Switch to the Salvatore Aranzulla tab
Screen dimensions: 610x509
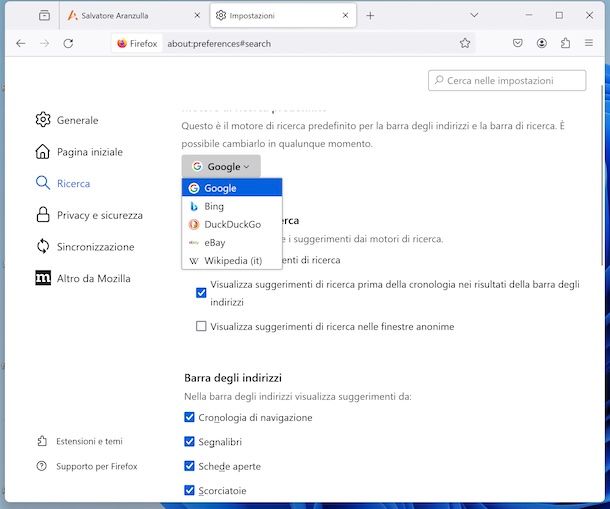point(133,16)
